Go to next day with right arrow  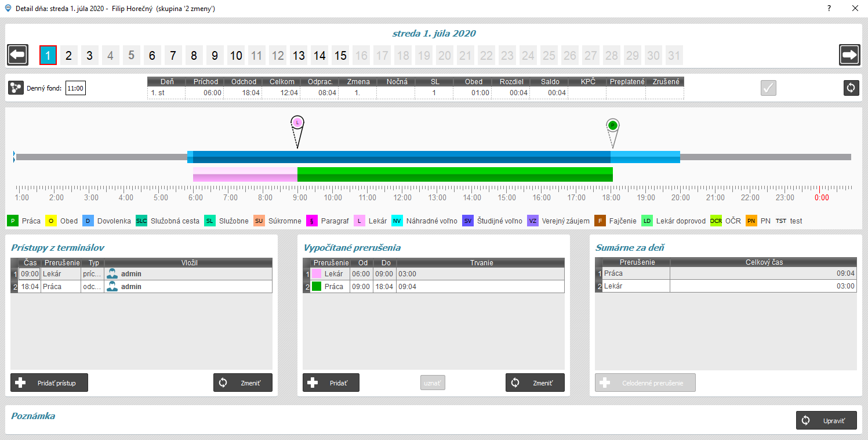coord(849,55)
